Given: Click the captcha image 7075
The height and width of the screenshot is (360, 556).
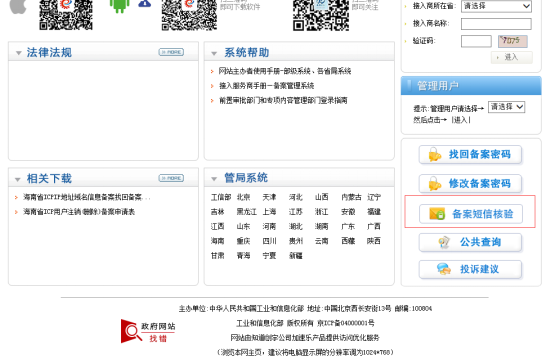Looking at the screenshot, I should (512, 41).
